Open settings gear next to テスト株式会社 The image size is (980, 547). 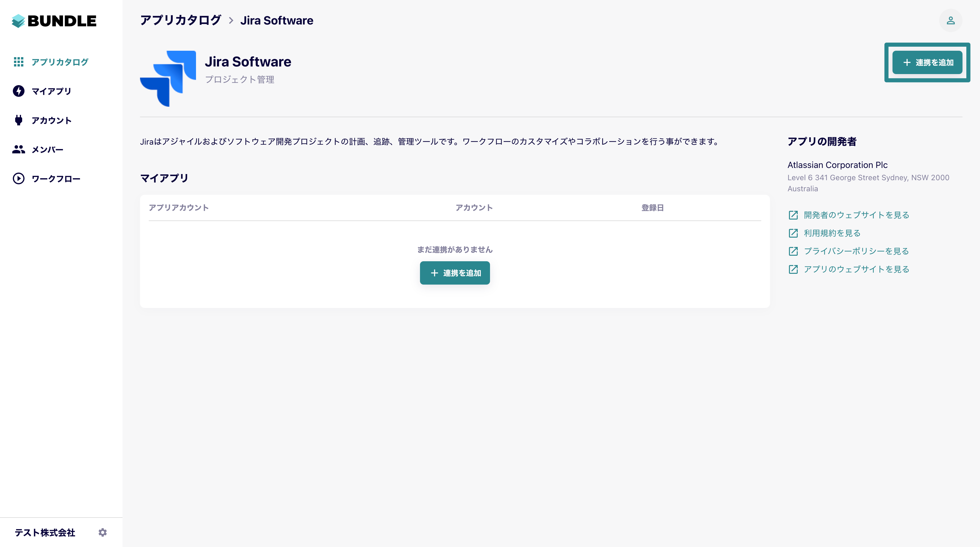[x=103, y=532]
